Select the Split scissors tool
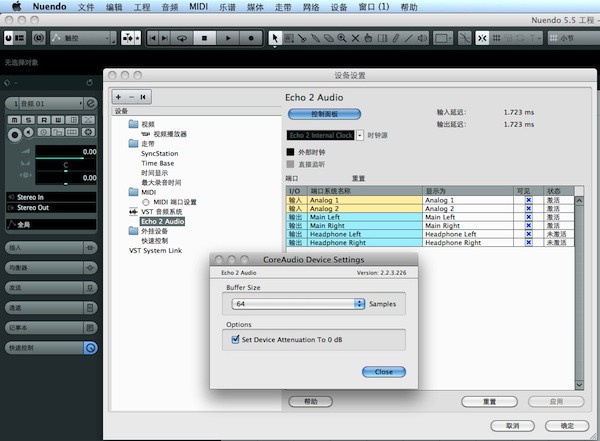 (302, 38)
